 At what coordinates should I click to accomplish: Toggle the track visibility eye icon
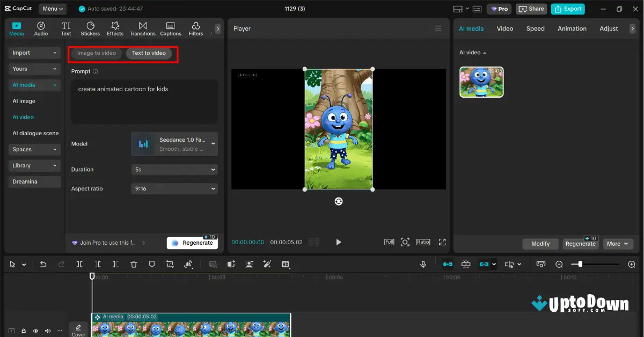(x=35, y=331)
